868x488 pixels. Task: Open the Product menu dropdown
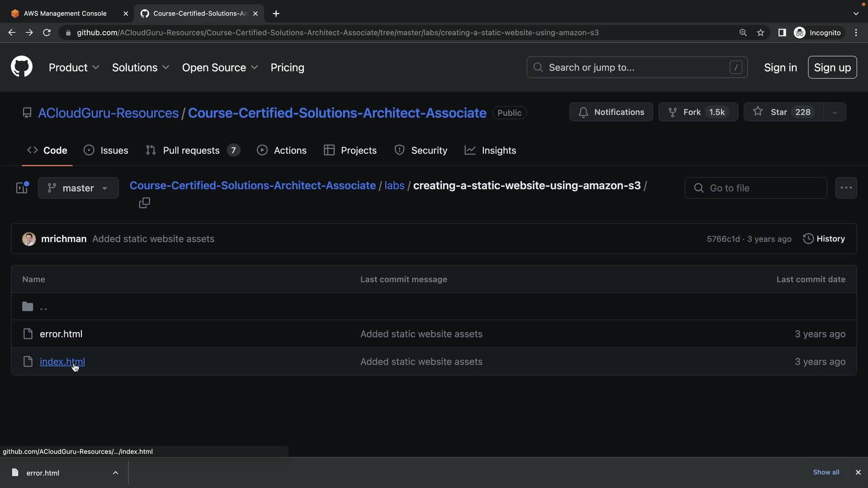(x=74, y=67)
